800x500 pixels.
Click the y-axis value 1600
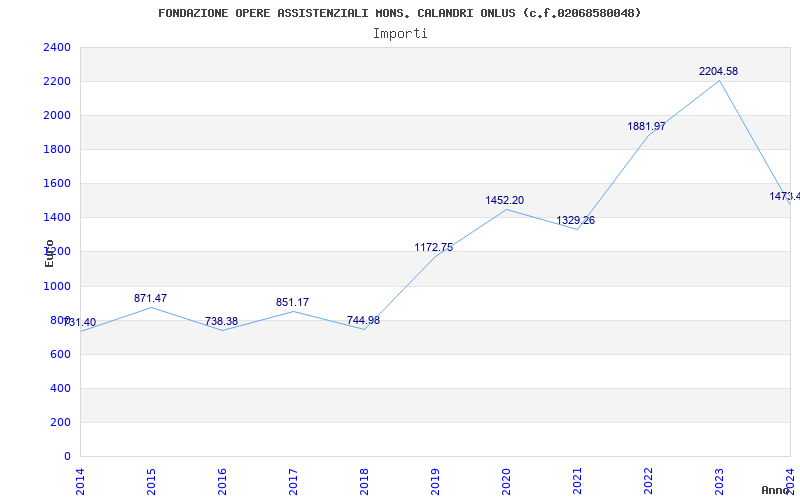tap(57, 184)
